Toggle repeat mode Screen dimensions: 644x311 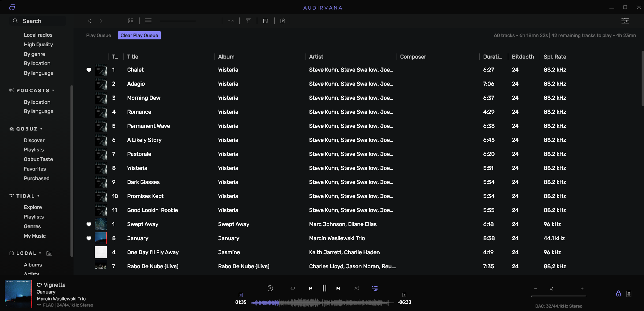293,288
